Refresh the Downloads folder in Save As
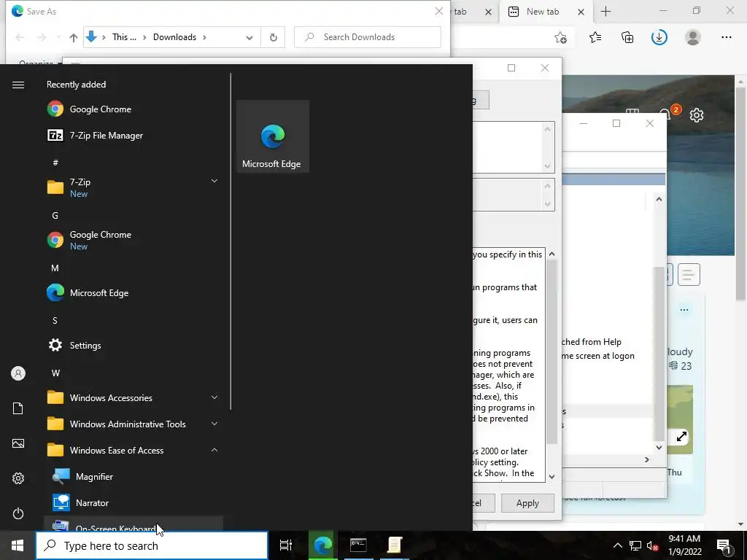The height and width of the screenshot is (560, 747). coord(273,37)
